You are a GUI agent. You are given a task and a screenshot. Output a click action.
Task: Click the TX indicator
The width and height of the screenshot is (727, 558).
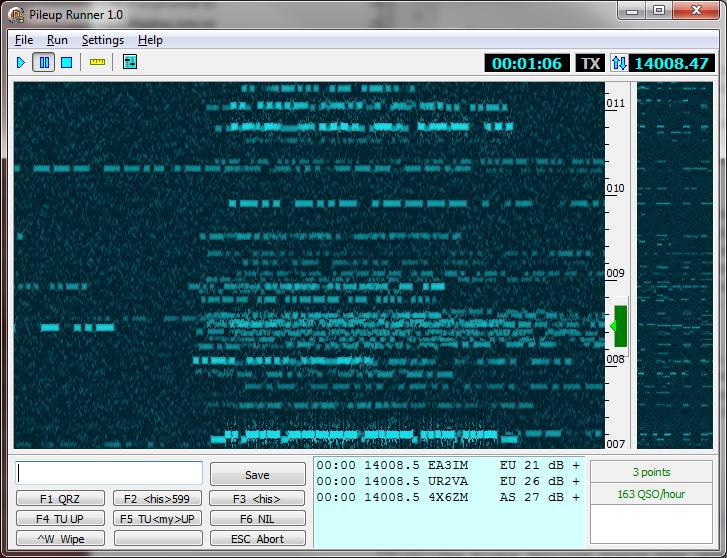click(590, 63)
